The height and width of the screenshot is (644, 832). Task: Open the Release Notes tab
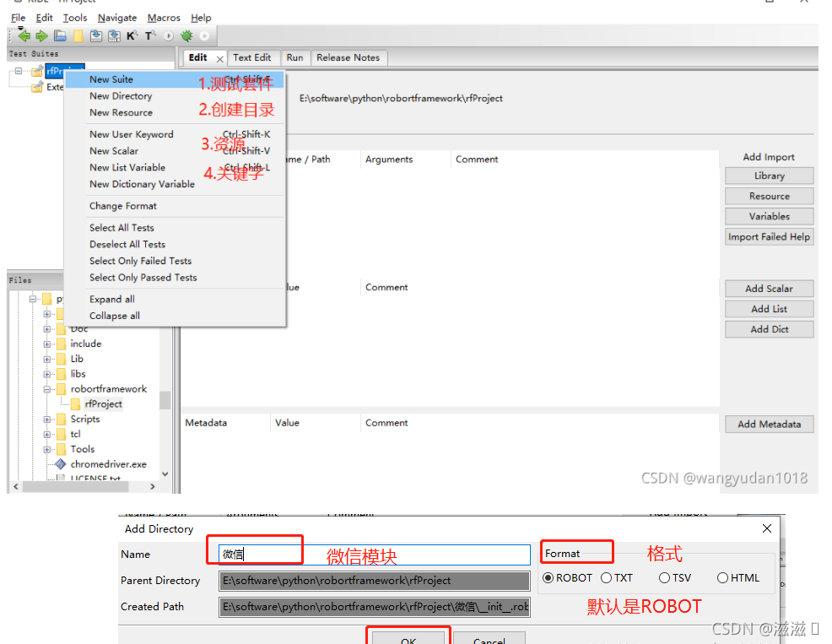point(348,57)
